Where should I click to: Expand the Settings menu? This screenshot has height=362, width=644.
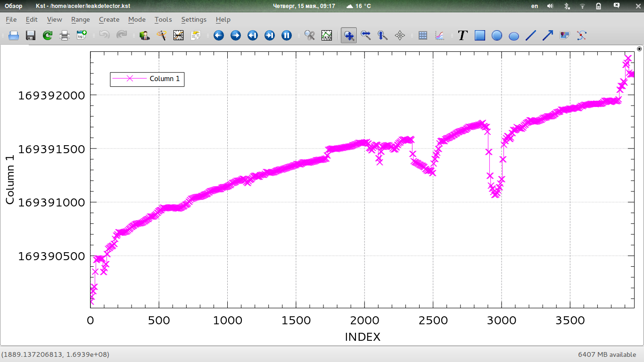pyautogui.click(x=194, y=19)
